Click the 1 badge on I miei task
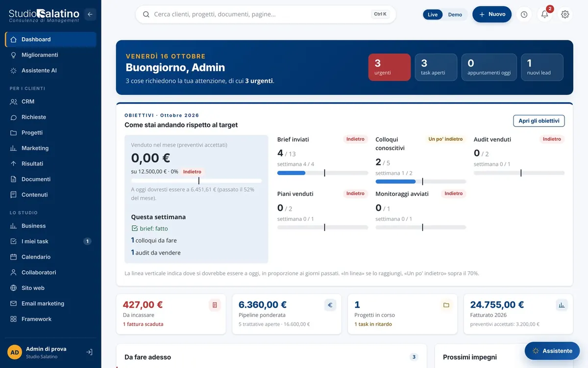588x368 pixels. pos(87,241)
